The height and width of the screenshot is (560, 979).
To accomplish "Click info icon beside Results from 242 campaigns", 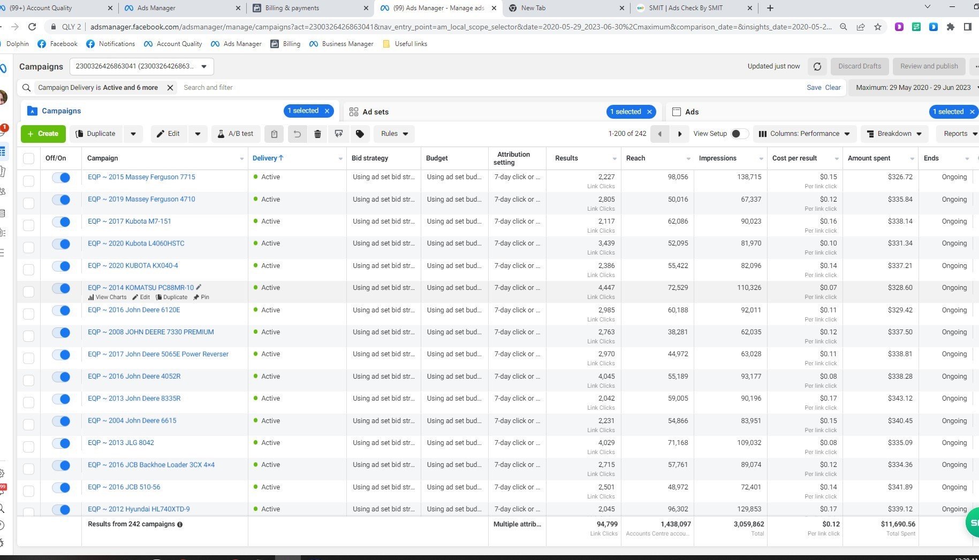I will coord(180,525).
